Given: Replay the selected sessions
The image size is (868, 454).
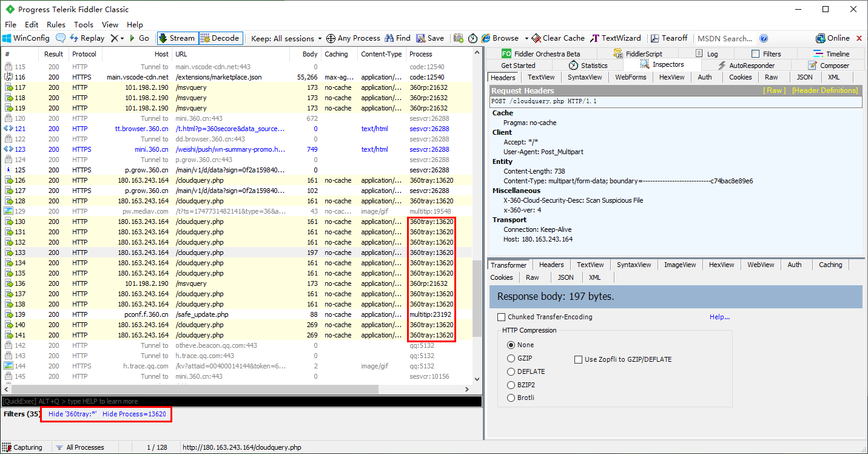Looking at the screenshot, I should click(87, 38).
